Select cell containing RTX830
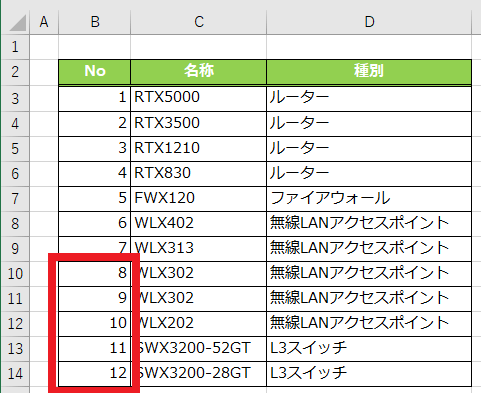 point(199,174)
